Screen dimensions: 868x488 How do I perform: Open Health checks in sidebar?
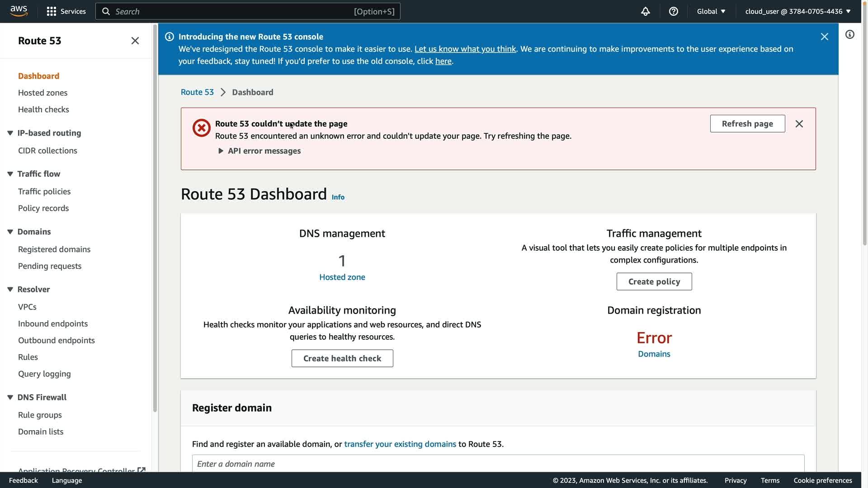[43, 109]
